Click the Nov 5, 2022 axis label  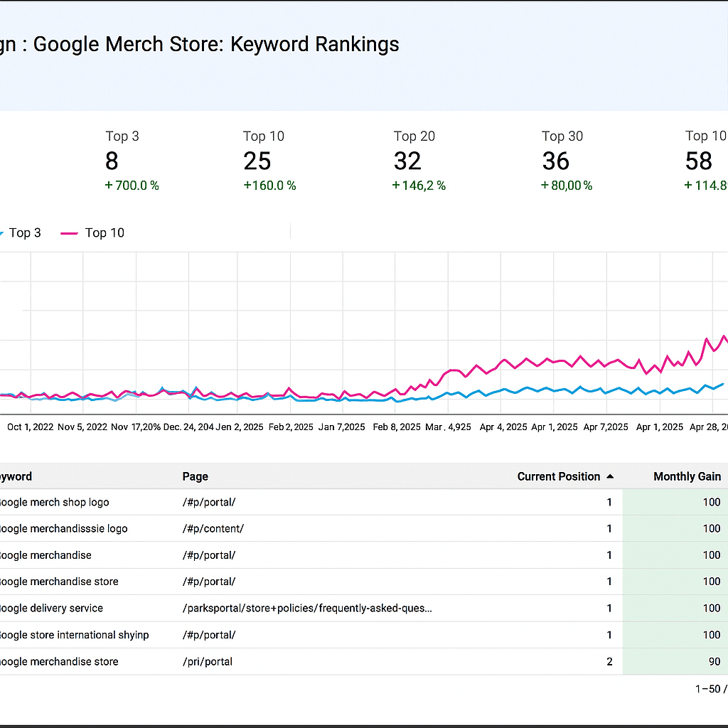click(x=82, y=427)
